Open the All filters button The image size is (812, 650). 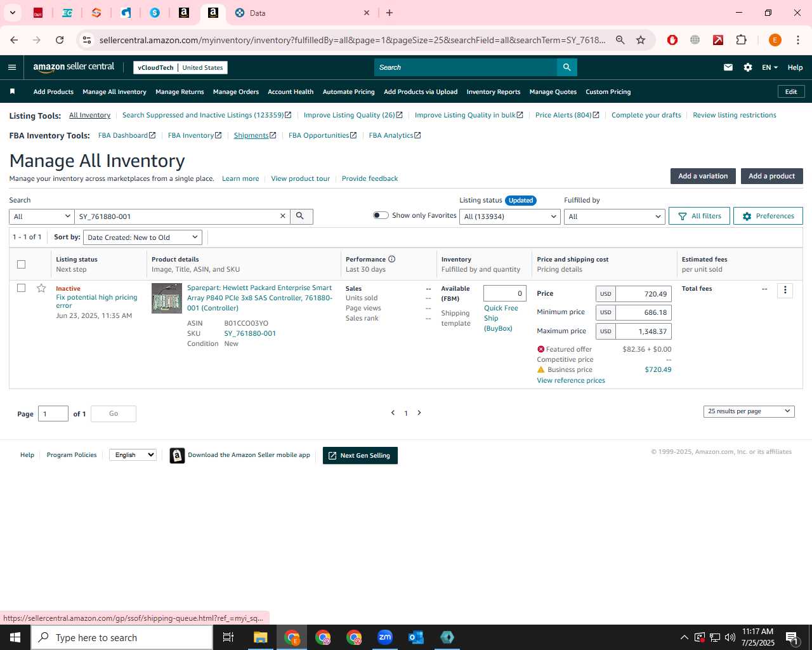click(x=699, y=216)
